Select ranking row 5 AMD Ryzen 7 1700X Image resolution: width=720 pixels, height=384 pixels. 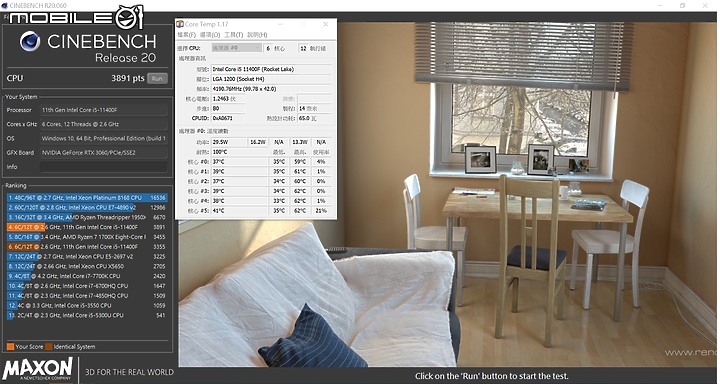87,237
